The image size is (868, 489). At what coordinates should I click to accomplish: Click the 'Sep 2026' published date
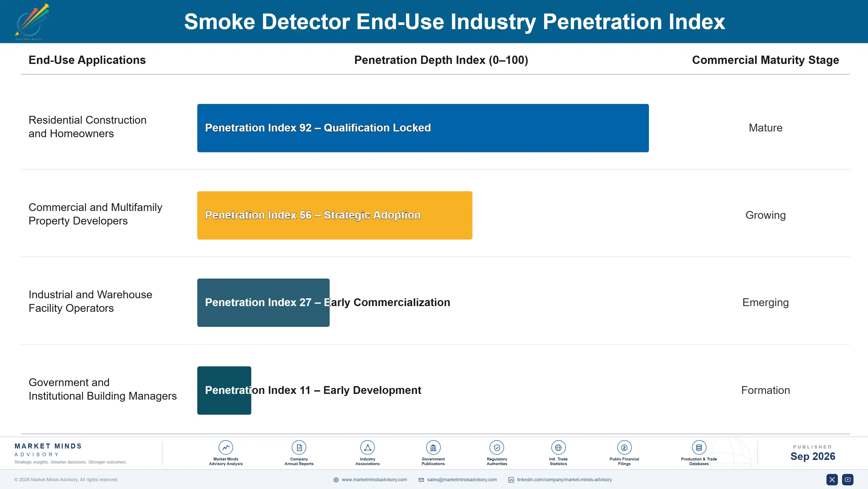813,456
